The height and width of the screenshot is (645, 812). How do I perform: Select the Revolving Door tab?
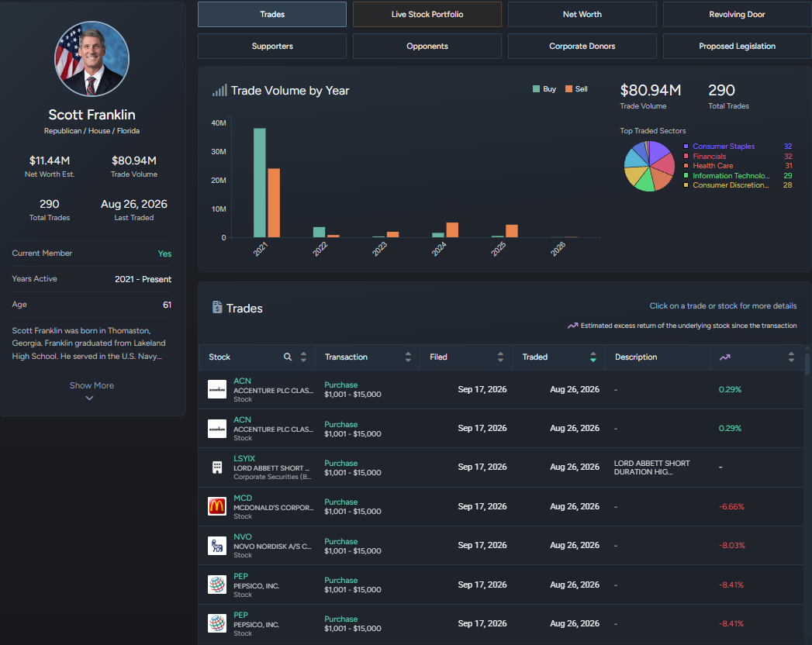[737, 15]
